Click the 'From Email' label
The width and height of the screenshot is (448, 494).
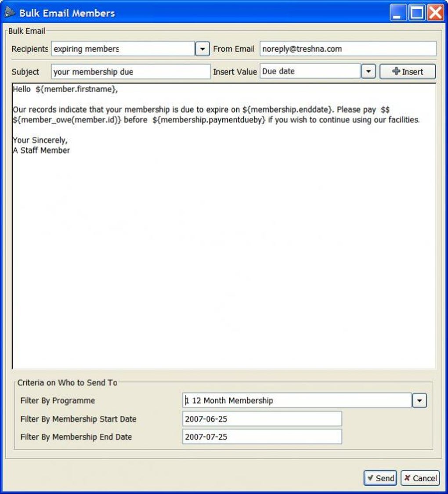pos(234,49)
